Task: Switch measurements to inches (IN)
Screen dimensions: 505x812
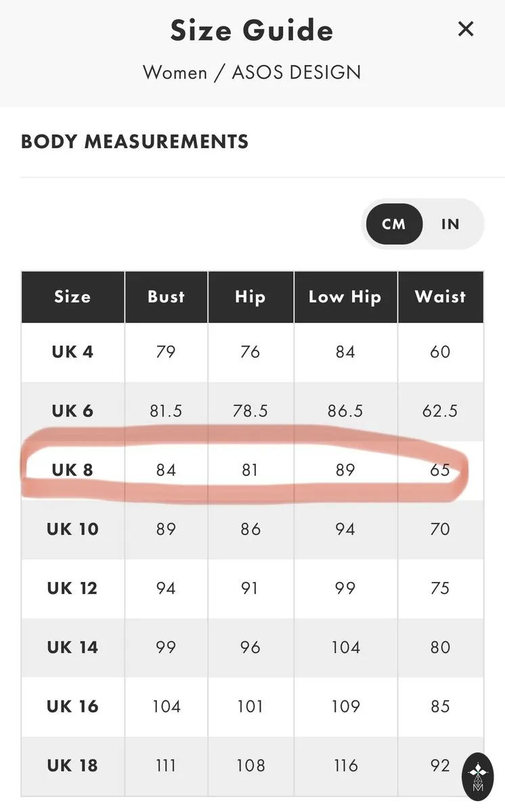Action: (x=450, y=224)
